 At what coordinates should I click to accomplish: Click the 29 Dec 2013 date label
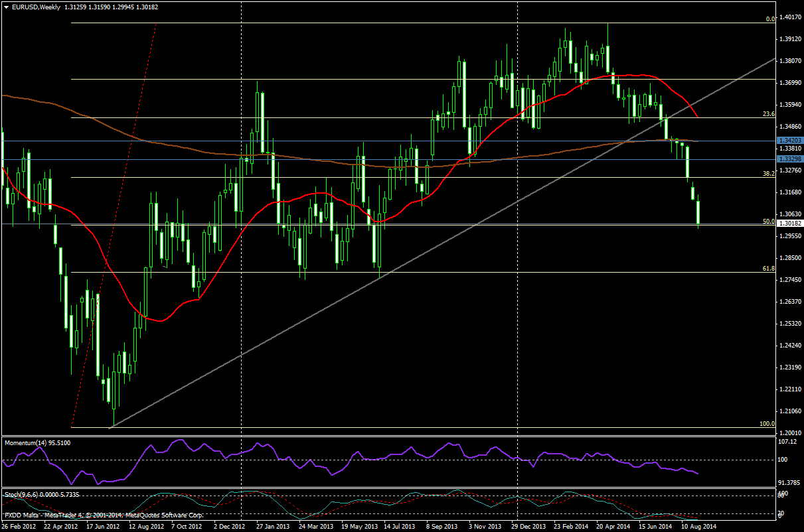528,526
